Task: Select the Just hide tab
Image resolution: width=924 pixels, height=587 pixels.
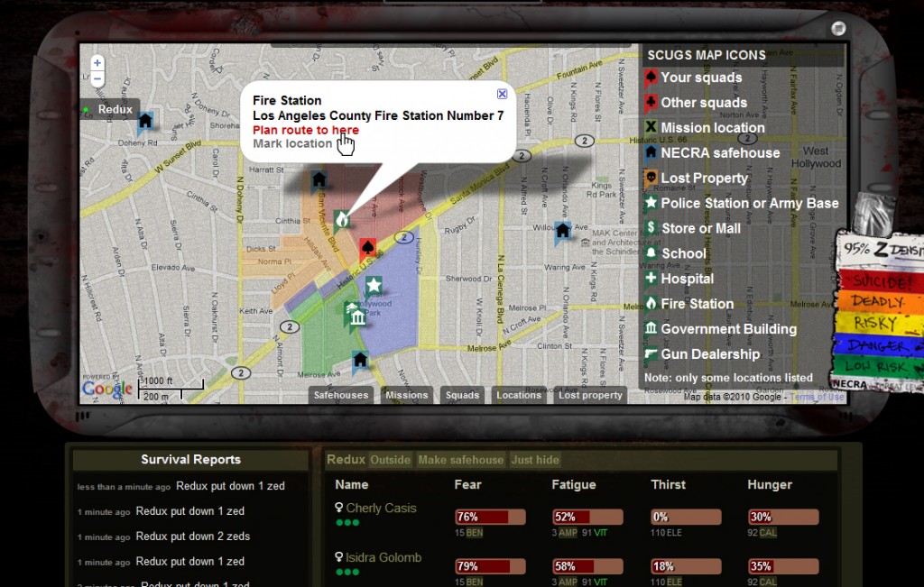Action: 535,460
